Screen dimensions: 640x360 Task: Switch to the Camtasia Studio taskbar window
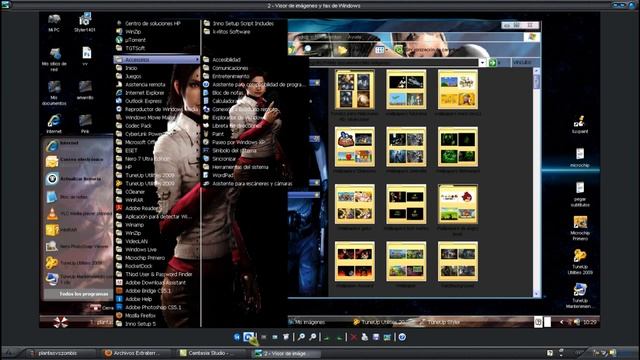click(x=211, y=353)
